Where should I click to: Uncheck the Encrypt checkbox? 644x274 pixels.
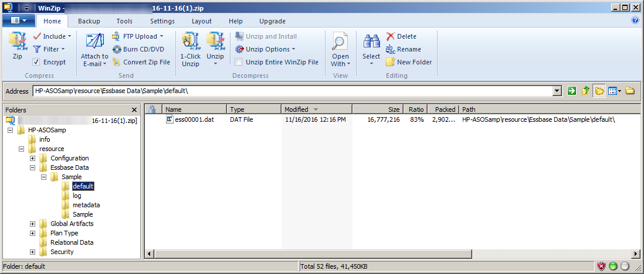[x=36, y=62]
